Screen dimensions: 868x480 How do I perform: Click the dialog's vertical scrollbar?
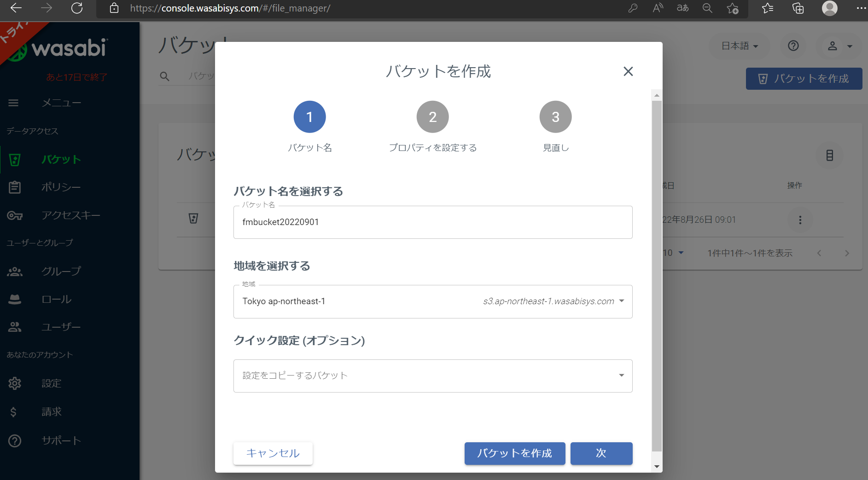[x=657, y=276]
